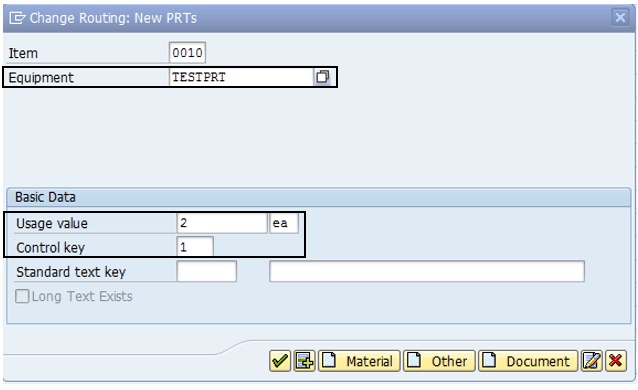This screenshot has height=390, width=638.
Task: Click the Control key input field
Action: point(195,247)
